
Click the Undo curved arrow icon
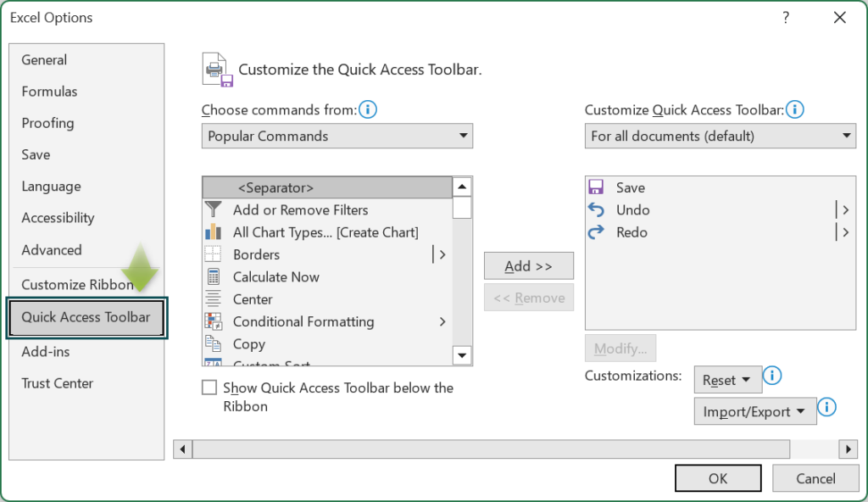(x=596, y=209)
